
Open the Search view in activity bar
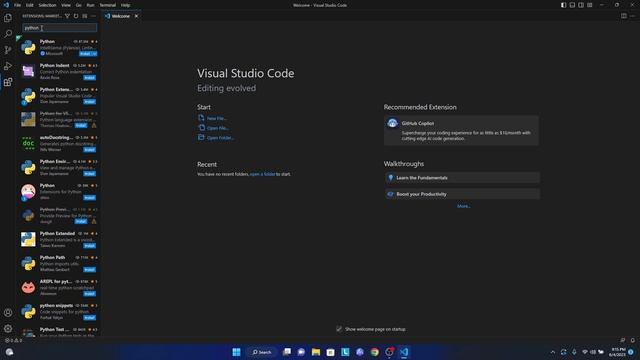point(8,34)
